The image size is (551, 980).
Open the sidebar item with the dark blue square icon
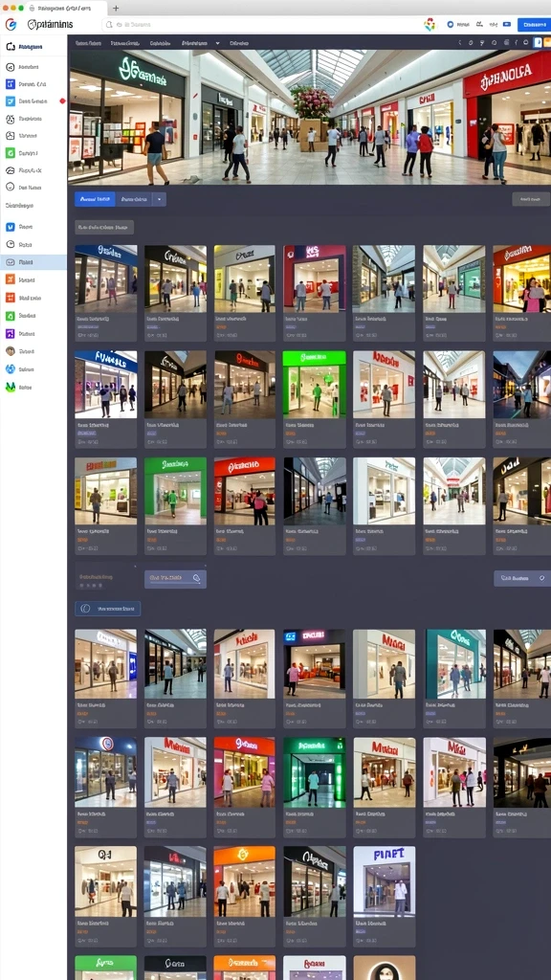point(33,84)
